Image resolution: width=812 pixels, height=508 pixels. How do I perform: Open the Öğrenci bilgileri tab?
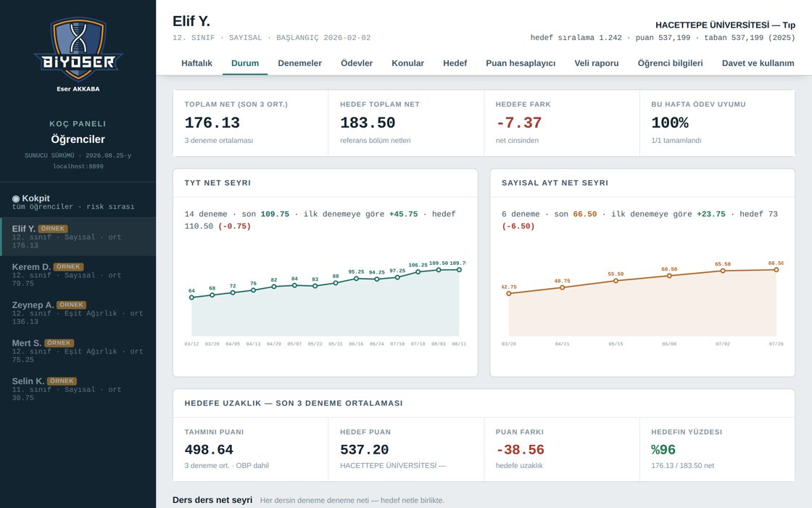click(x=670, y=63)
